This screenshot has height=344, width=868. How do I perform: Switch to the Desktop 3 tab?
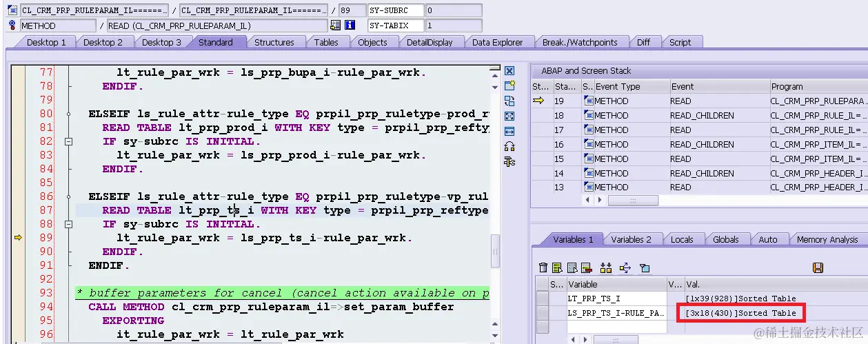pos(161,42)
